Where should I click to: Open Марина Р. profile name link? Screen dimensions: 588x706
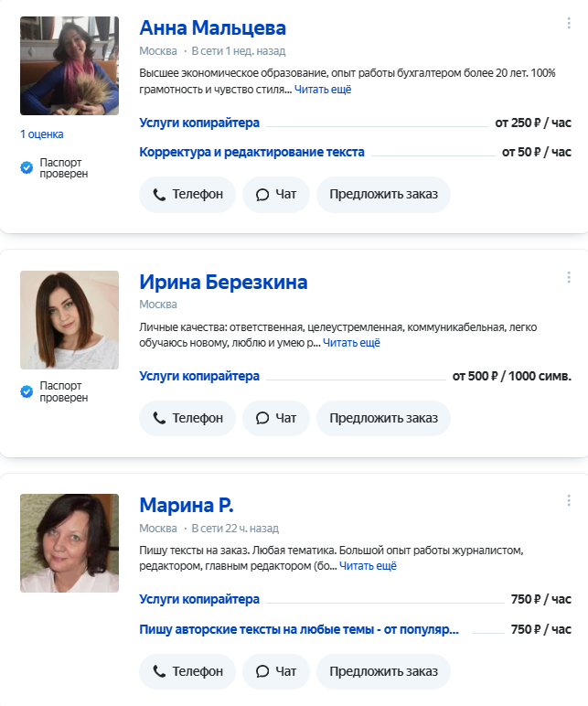click(x=187, y=505)
